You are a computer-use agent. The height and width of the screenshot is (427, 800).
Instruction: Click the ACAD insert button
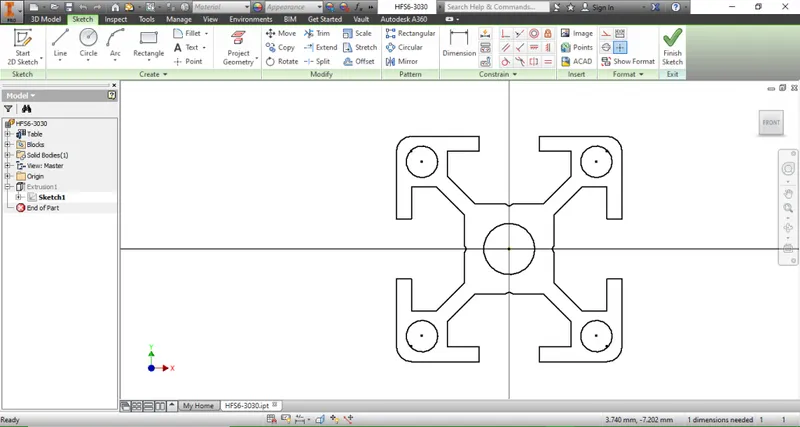click(577, 61)
